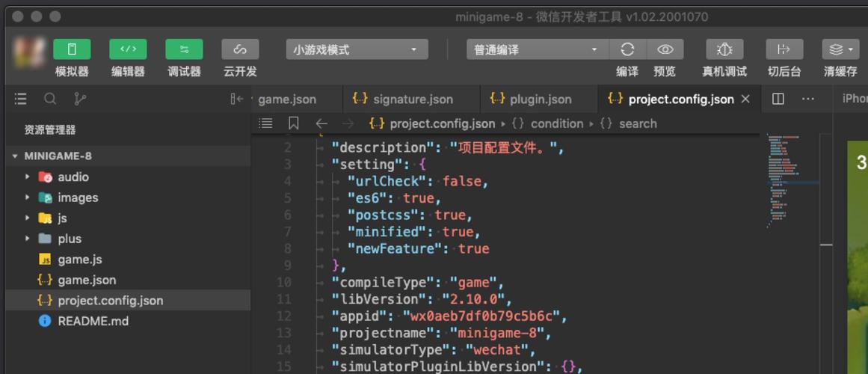
Task: Switch to the plugin.json tab
Action: click(540, 99)
